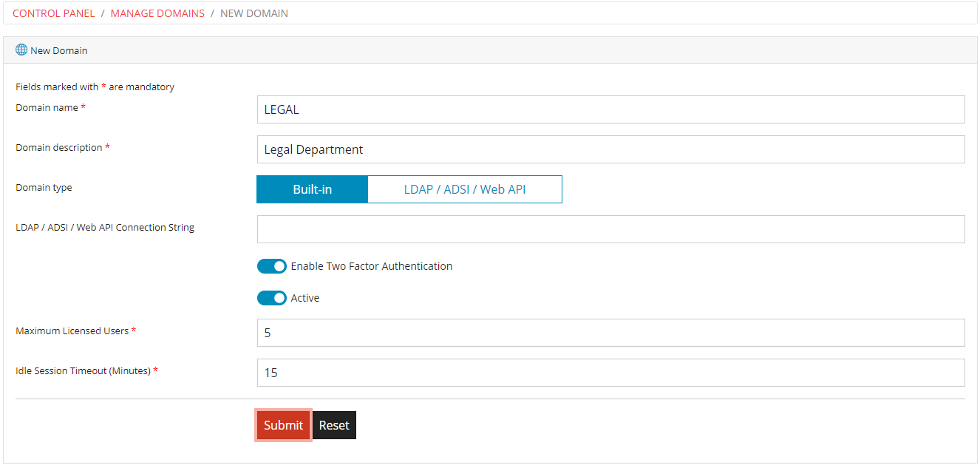Click the Enable Two Factor Authentication label
The height and width of the screenshot is (471, 980).
pyautogui.click(x=372, y=266)
